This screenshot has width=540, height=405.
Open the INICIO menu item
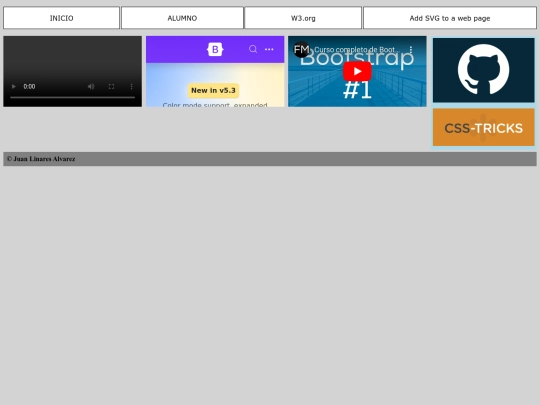(x=61, y=18)
